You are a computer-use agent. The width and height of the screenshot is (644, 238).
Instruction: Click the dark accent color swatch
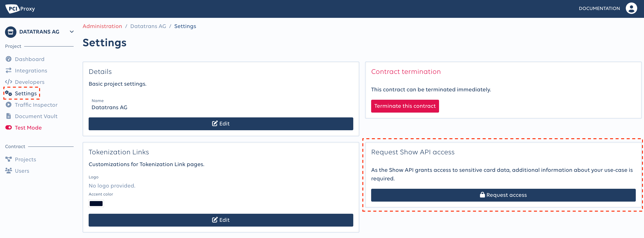[96, 204]
